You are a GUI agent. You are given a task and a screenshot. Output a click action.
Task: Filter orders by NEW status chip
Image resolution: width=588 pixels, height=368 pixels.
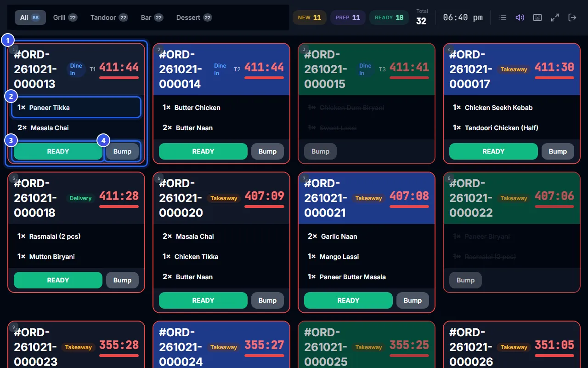[310, 17]
